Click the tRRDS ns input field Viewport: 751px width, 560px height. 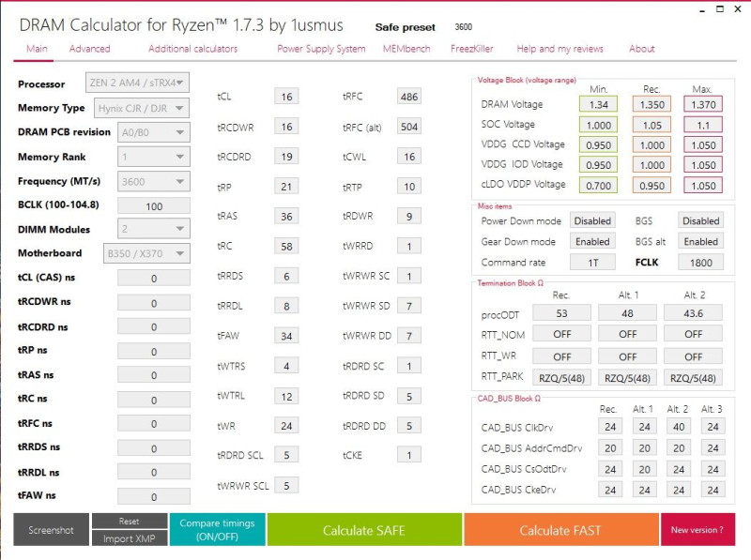[154, 448]
